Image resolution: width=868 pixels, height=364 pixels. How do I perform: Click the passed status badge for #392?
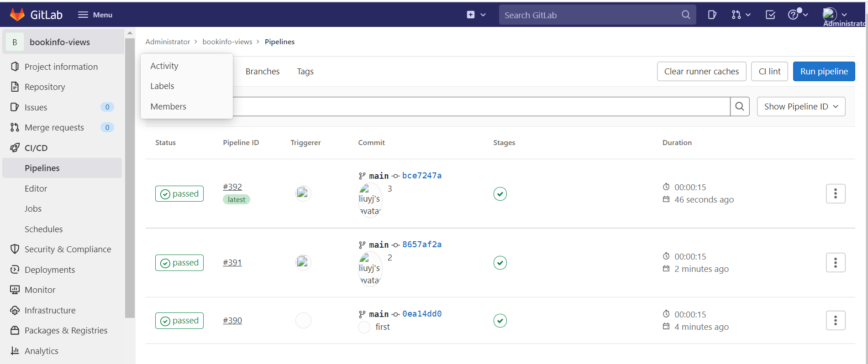tap(179, 194)
